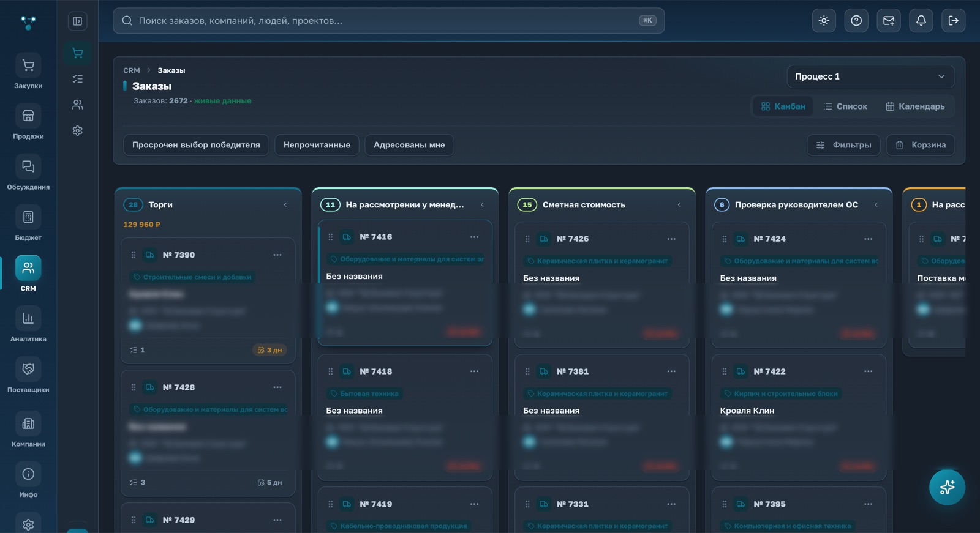Screen dimensions: 980x533
Task: Collapse the Проверка руководителем ОС column
Action: (876, 205)
